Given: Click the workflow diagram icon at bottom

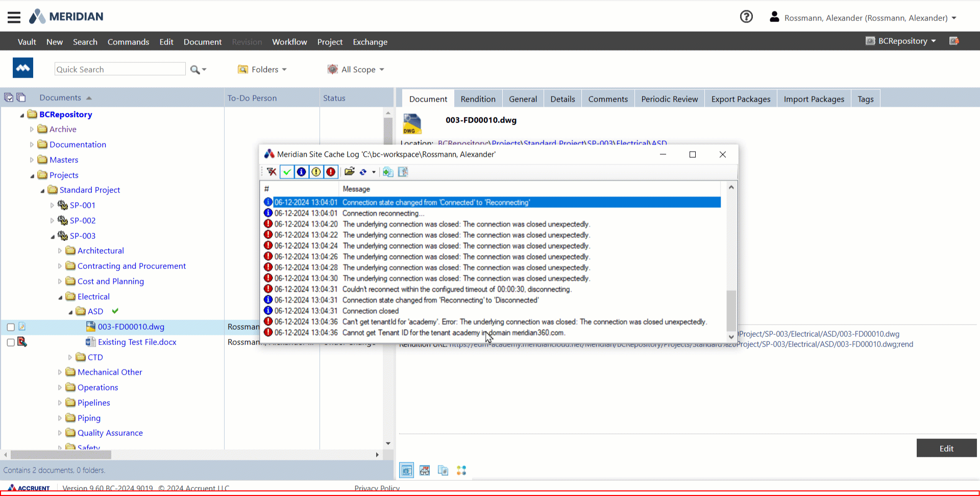Looking at the screenshot, I should [461, 470].
